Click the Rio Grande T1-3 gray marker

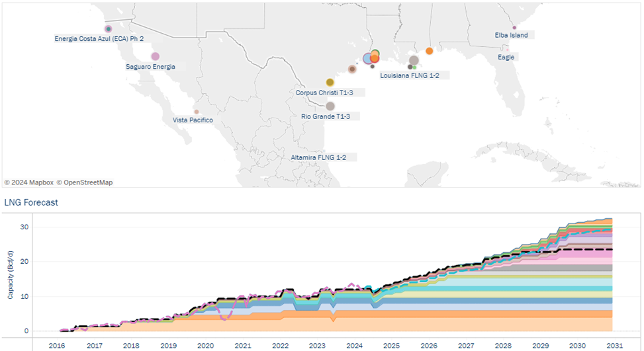330,106
